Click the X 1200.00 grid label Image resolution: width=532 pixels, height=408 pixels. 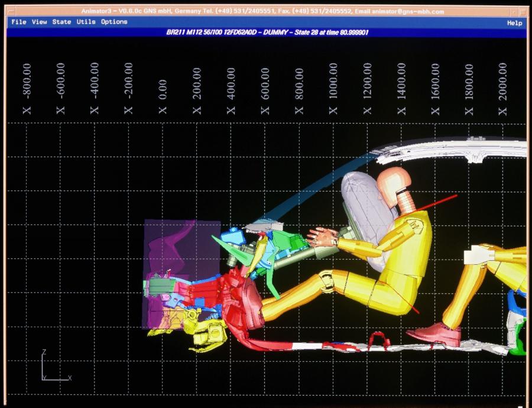pyautogui.click(x=368, y=89)
